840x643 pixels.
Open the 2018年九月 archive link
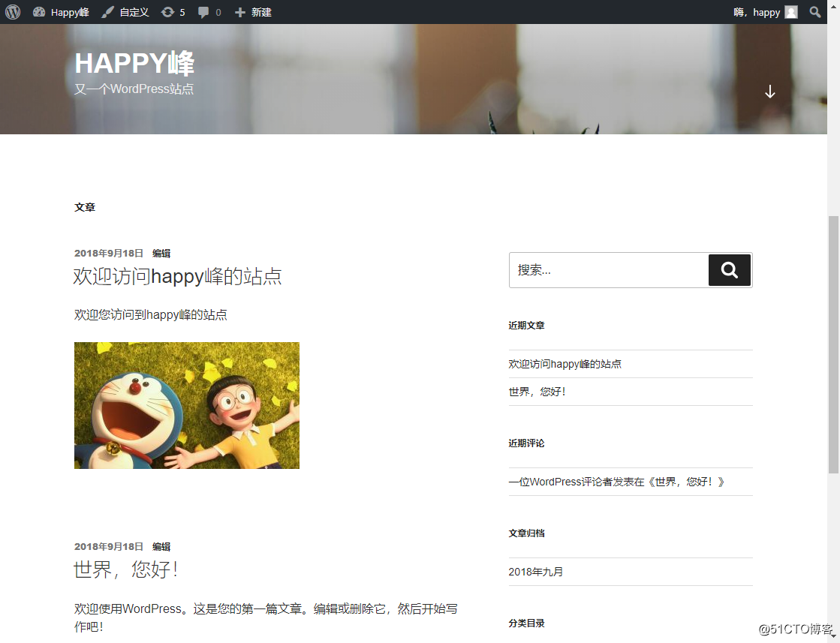[536, 572]
